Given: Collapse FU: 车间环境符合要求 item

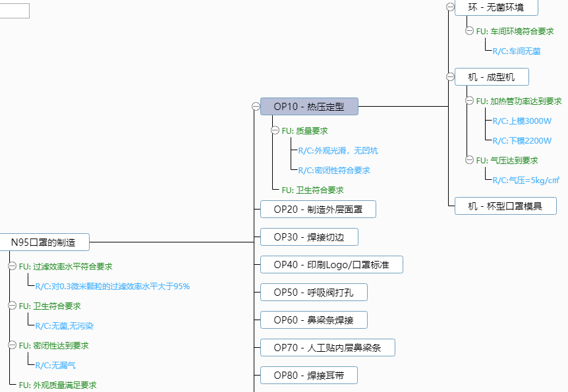Looking at the screenshot, I should [x=470, y=31].
